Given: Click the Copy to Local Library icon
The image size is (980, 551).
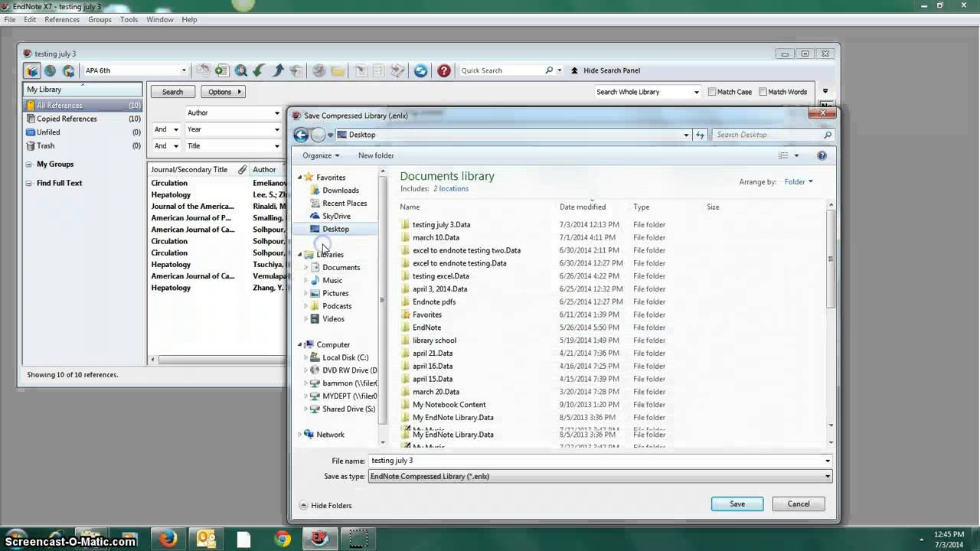Looking at the screenshot, I should point(203,70).
